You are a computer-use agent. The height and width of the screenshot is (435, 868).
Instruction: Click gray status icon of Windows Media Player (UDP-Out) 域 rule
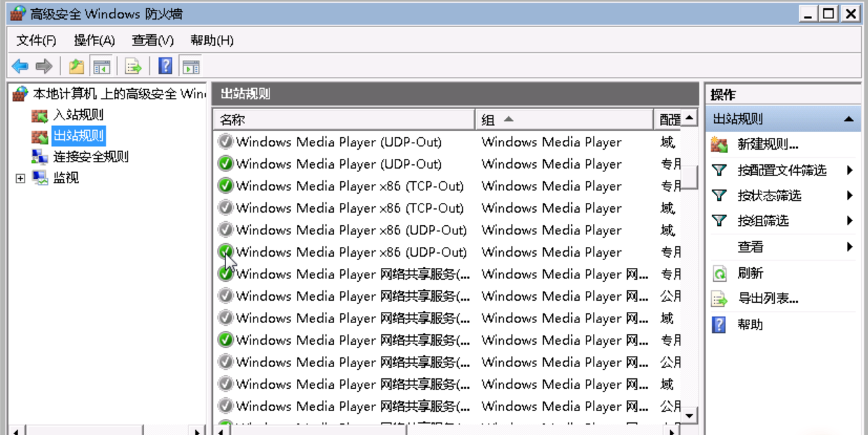coord(225,142)
